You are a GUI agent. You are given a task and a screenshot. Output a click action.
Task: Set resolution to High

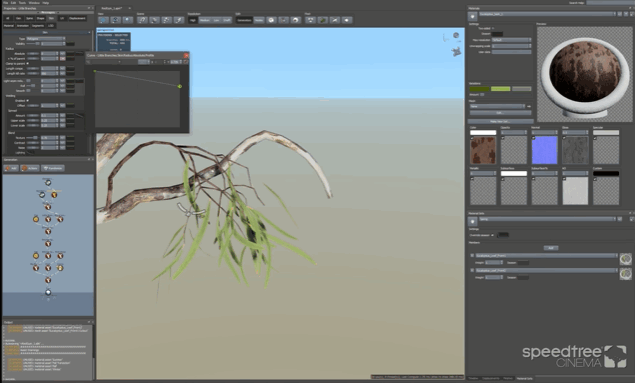click(193, 20)
